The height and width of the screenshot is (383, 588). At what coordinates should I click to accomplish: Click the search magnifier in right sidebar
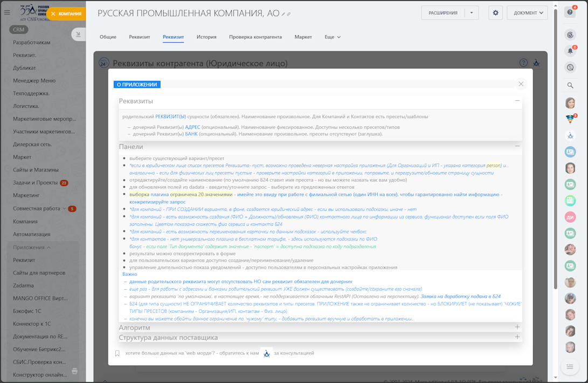click(x=570, y=85)
